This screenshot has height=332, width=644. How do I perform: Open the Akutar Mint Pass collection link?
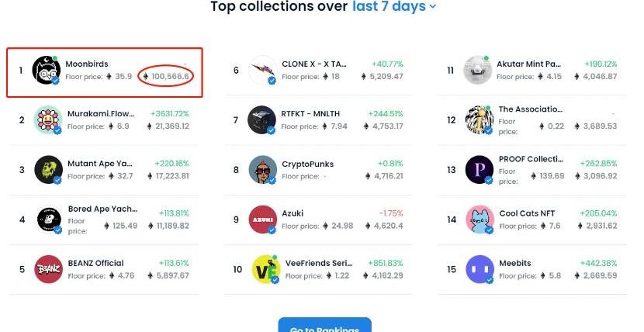coord(528,64)
